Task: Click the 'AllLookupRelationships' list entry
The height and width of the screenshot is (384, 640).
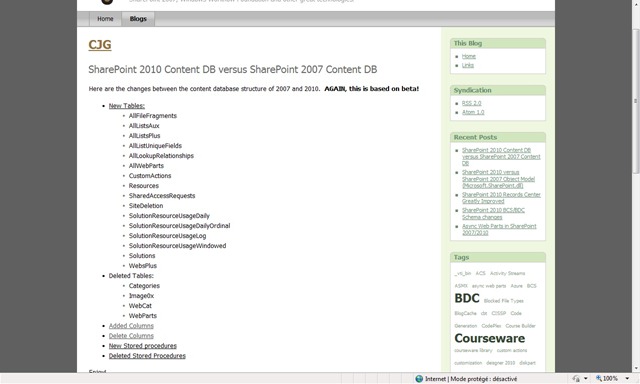Action: click(161, 156)
